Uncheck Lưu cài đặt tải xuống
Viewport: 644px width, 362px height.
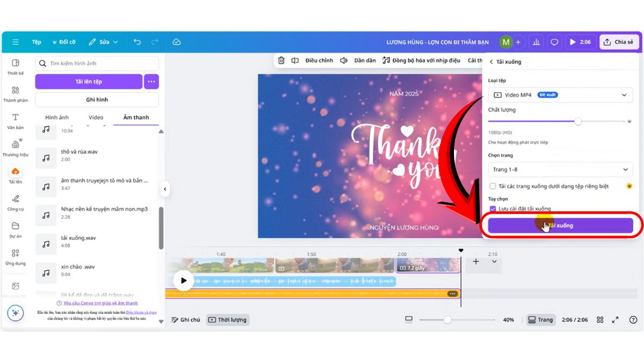[x=493, y=209]
